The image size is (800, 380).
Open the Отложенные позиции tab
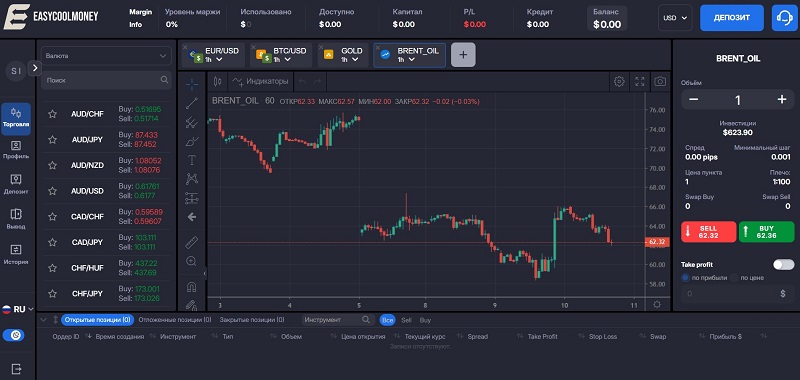coord(175,320)
